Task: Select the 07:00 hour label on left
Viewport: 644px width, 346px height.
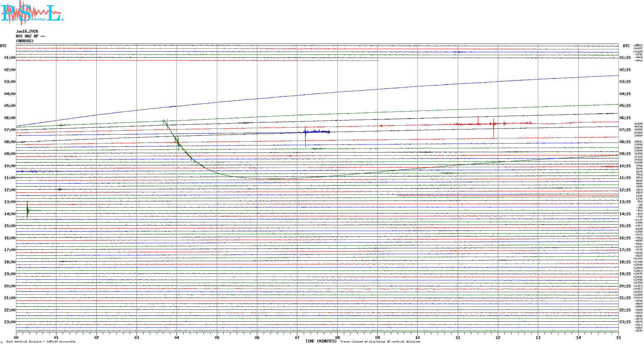Action: click(x=10, y=130)
